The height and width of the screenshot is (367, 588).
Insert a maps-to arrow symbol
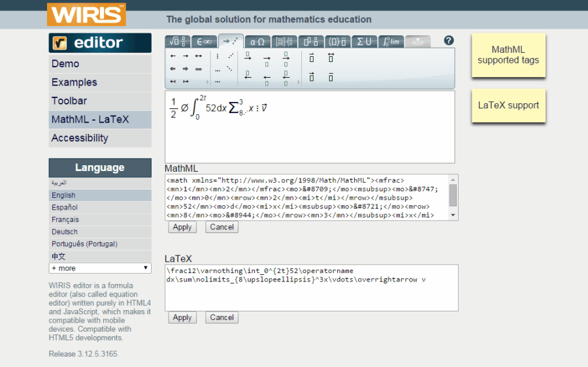coord(186,82)
